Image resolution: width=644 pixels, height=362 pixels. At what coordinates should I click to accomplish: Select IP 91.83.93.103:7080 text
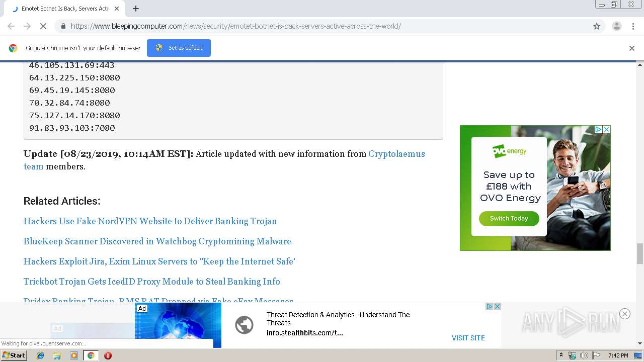tap(72, 128)
